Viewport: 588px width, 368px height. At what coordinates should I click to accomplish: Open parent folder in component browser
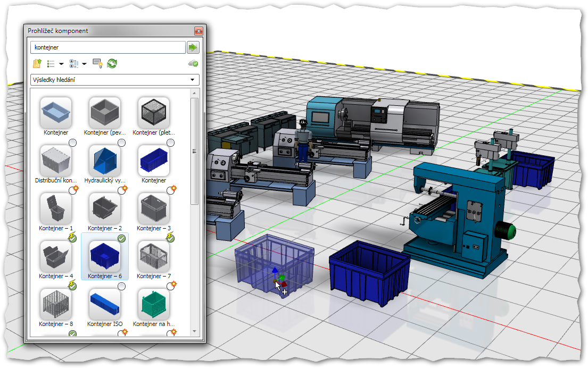[37, 63]
